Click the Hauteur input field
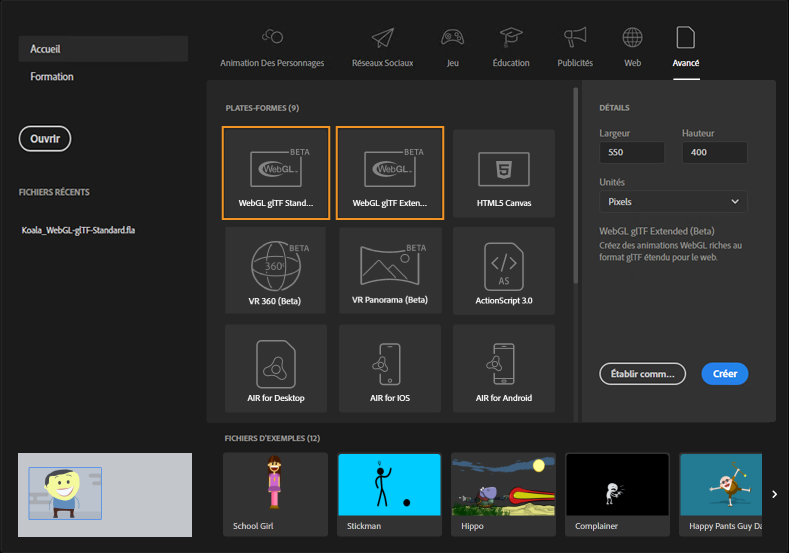The height and width of the screenshot is (553, 789). tap(715, 152)
